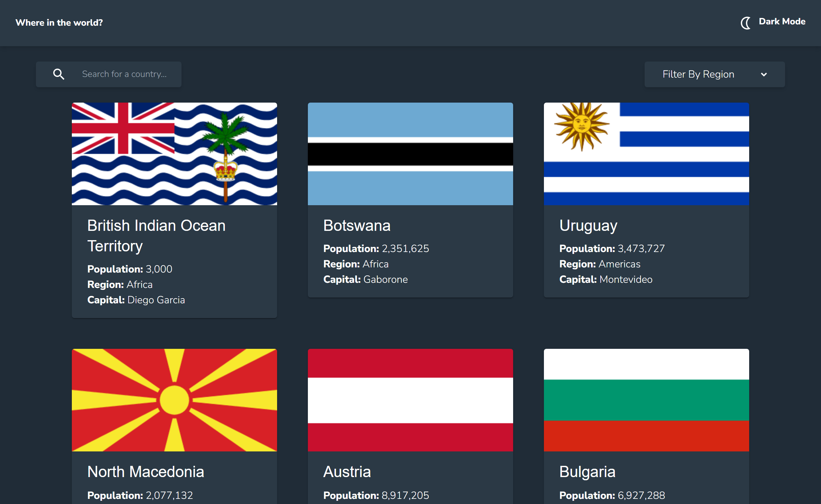
Task: Click Region: Africa under British Indian Ocean Territory
Action: tap(120, 285)
